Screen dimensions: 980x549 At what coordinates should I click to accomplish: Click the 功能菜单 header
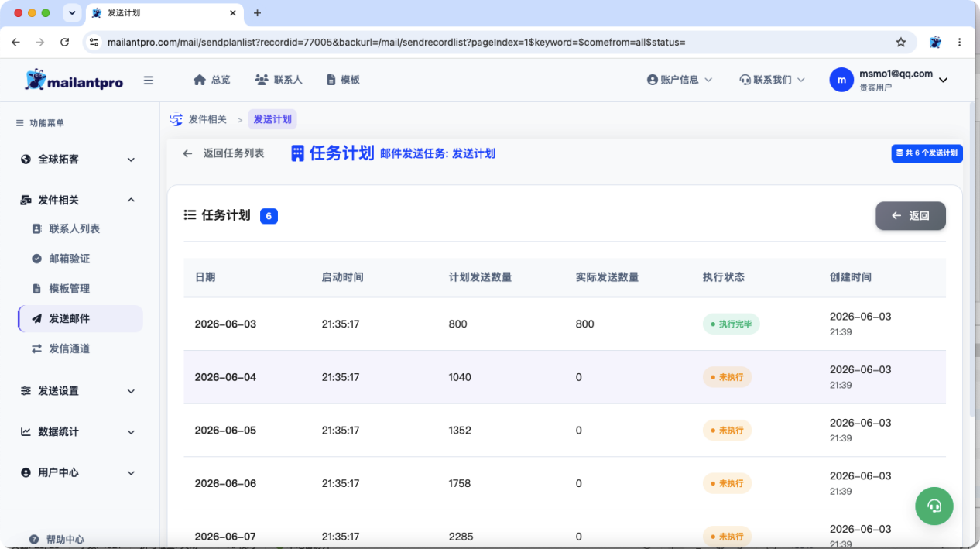pos(40,123)
